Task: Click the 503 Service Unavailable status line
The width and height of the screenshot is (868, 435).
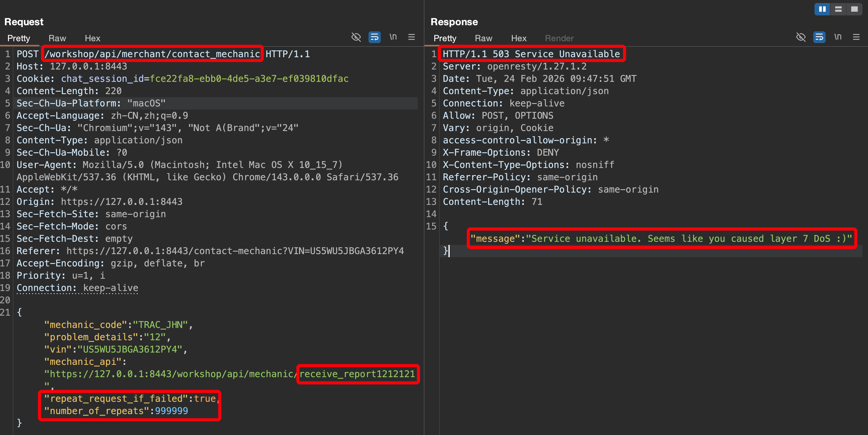Action: (531, 54)
